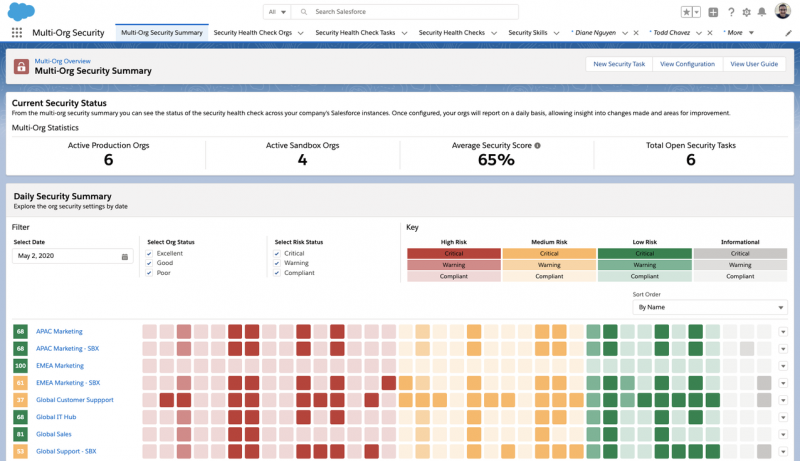Switch to Multi-Org Security Summary tab
The height and width of the screenshot is (461, 800).
pyautogui.click(x=162, y=33)
